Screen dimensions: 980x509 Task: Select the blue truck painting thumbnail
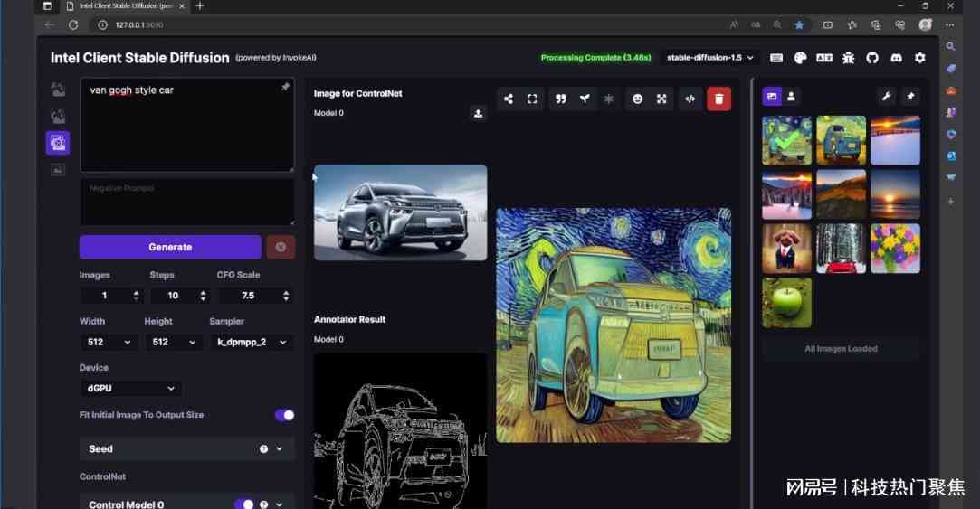tap(842, 140)
